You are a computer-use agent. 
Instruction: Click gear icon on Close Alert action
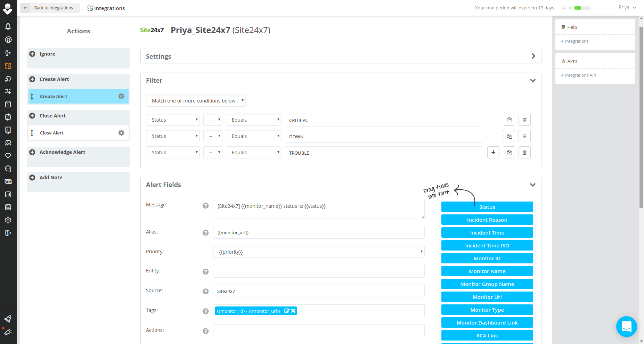pos(121,133)
